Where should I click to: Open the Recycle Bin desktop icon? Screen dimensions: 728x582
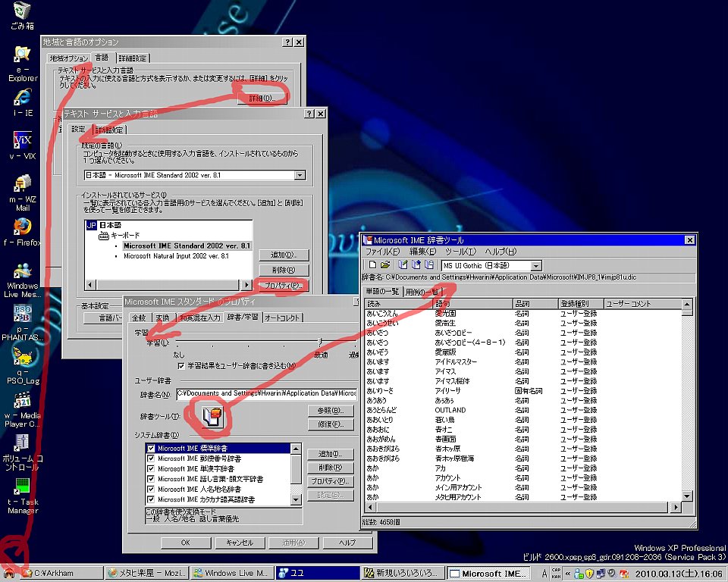pyautogui.click(x=22, y=16)
